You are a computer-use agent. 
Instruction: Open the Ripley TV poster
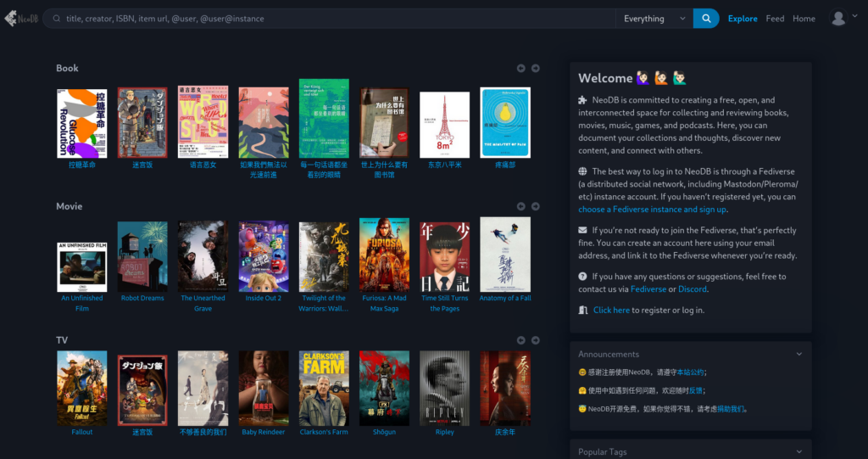pos(444,389)
